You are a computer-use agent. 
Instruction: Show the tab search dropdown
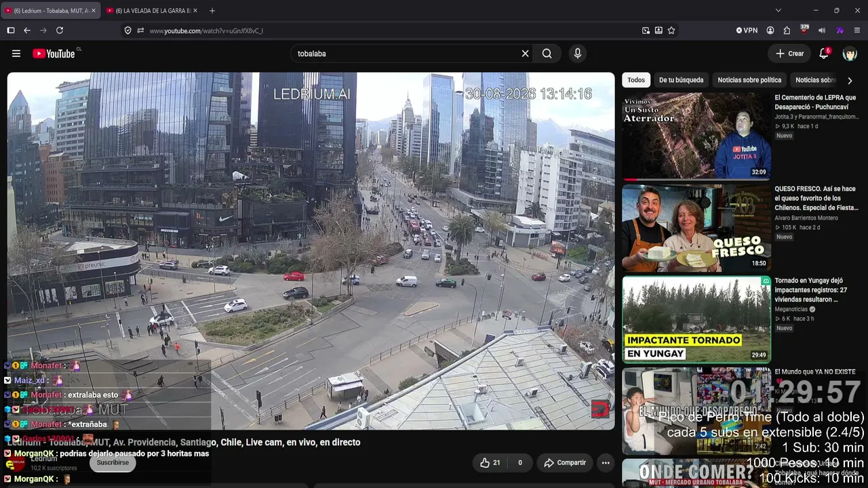[x=778, y=11]
